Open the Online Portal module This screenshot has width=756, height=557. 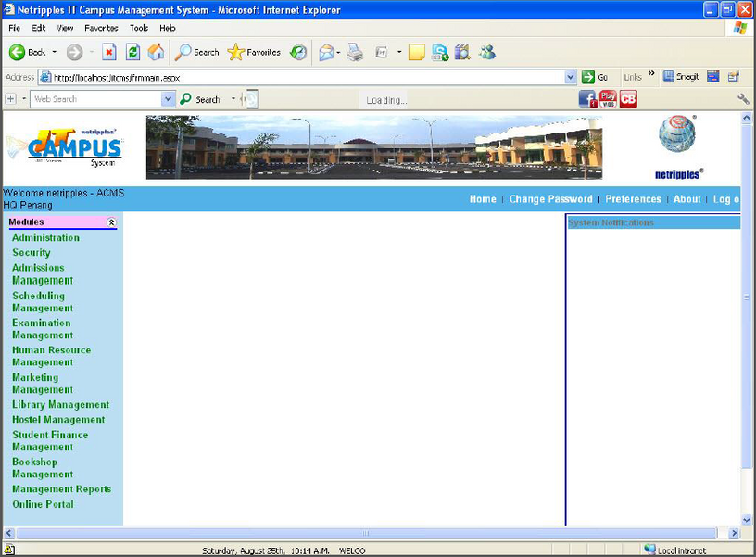point(43,504)
